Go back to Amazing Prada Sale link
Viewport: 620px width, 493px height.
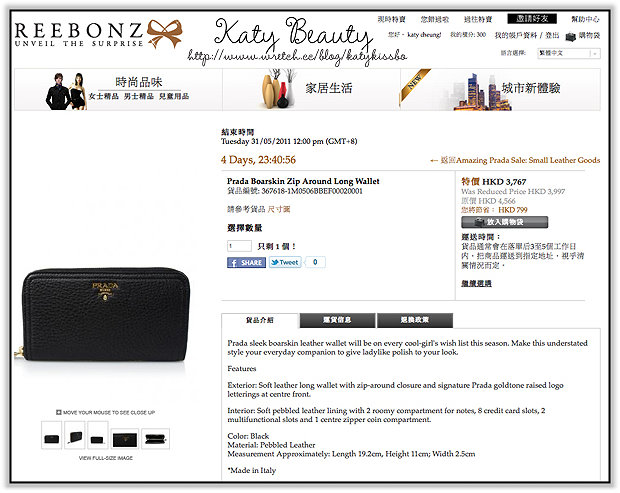tap(515, 160)
